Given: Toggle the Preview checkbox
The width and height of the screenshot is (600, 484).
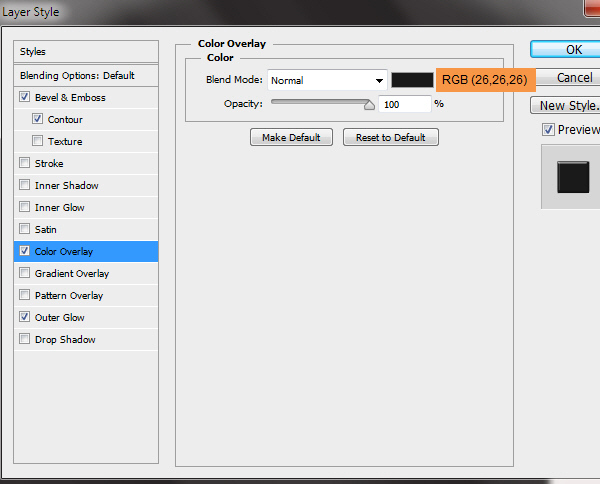Looking at the screenshot, I should coord(548,130).
